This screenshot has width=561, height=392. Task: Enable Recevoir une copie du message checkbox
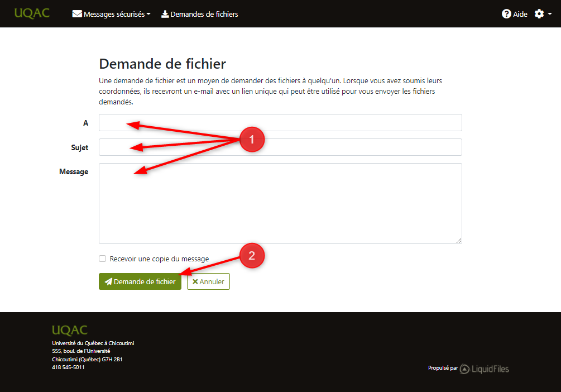(x=102, y=259)
